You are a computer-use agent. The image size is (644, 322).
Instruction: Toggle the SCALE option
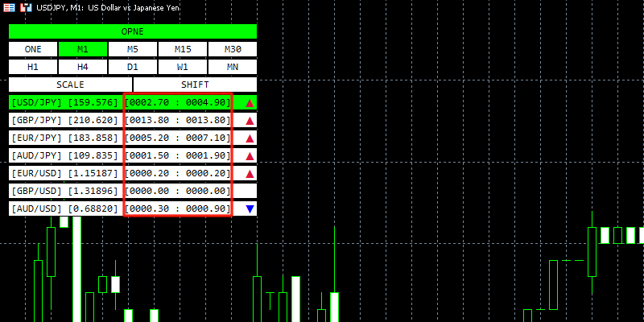pyautogui.click(x=70, y=85)
